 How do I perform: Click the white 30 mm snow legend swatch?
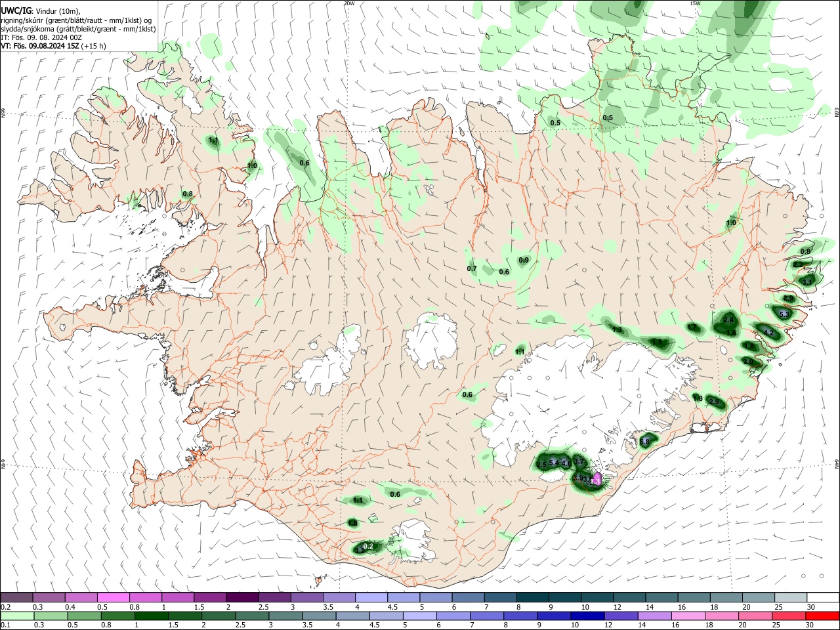(x=822, y=597)
